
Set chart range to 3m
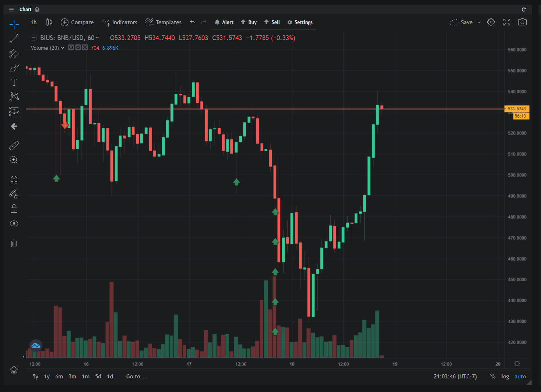pos(72,377)
